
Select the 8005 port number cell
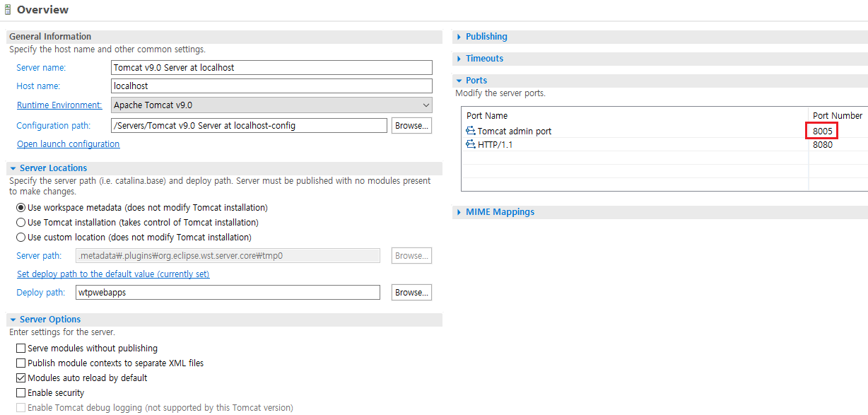click(x=822, y=131)
